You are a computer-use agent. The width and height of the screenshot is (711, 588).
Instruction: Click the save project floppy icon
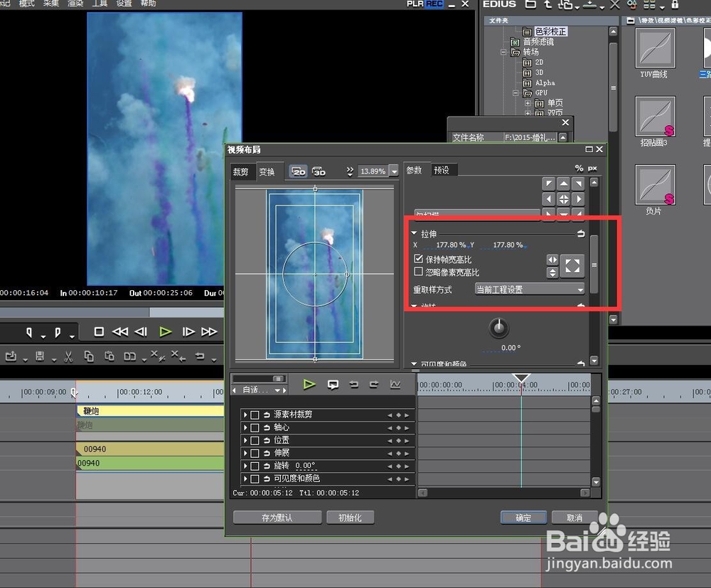click(41, 356)
